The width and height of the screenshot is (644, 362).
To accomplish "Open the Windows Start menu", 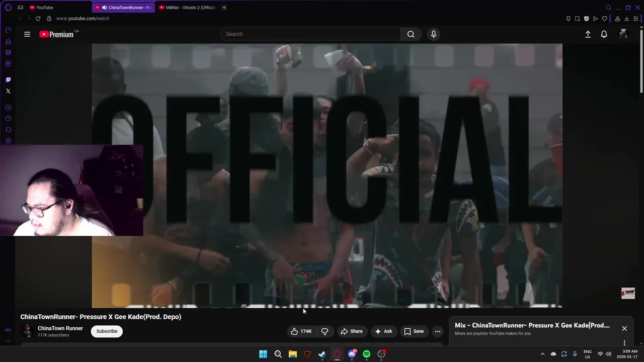I will (263, 354).
